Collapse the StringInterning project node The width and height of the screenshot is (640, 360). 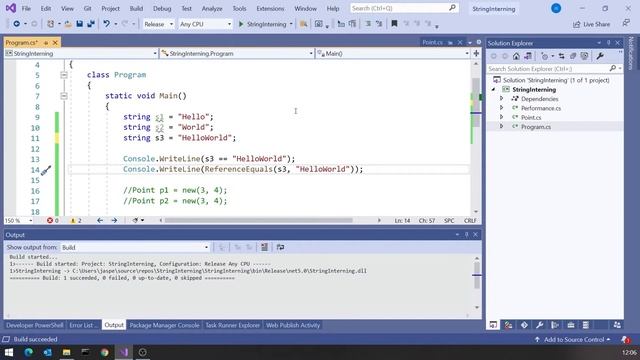point(493,89)
